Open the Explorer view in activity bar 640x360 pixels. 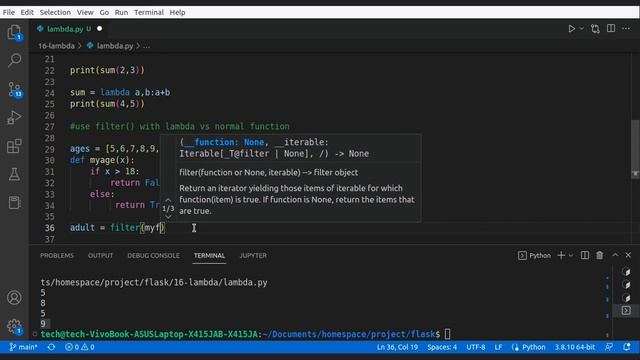pos(14,32)
